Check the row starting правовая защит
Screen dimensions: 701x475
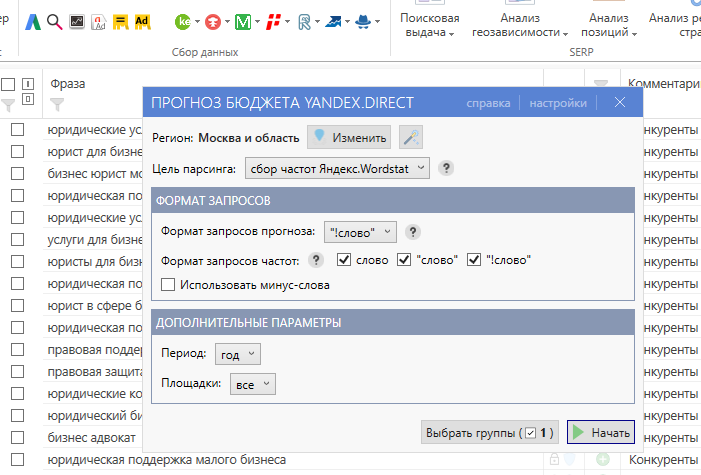17,371
